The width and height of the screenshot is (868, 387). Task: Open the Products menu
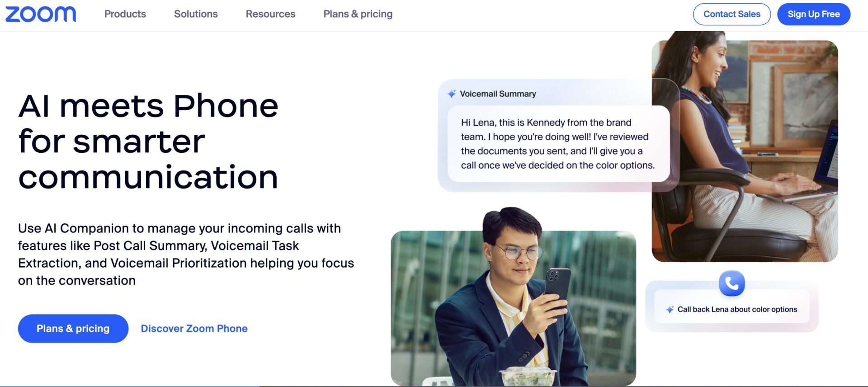point(125,14)
